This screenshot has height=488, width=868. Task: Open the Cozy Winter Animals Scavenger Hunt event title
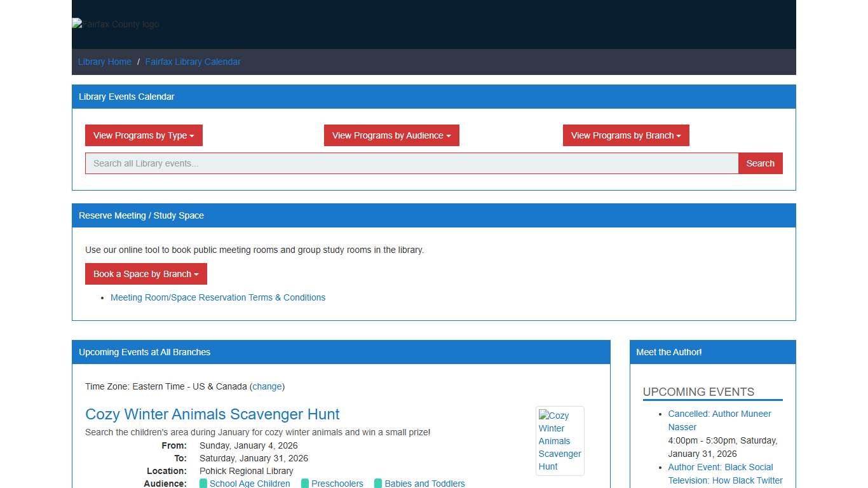click(212, 414)
